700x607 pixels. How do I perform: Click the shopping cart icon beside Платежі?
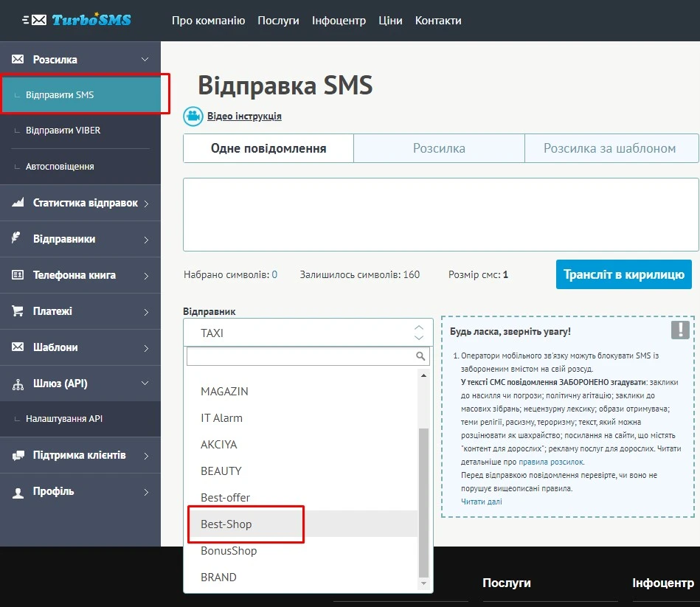click(18, 311)
